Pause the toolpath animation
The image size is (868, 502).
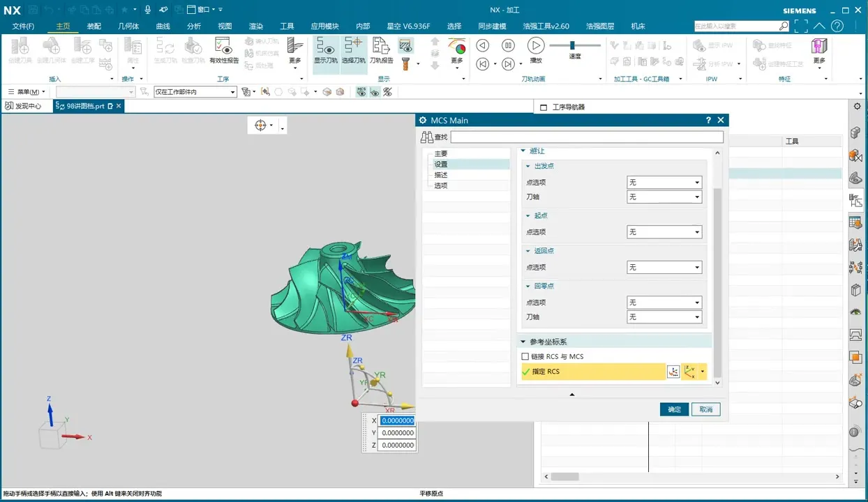[x=509, y=45]
